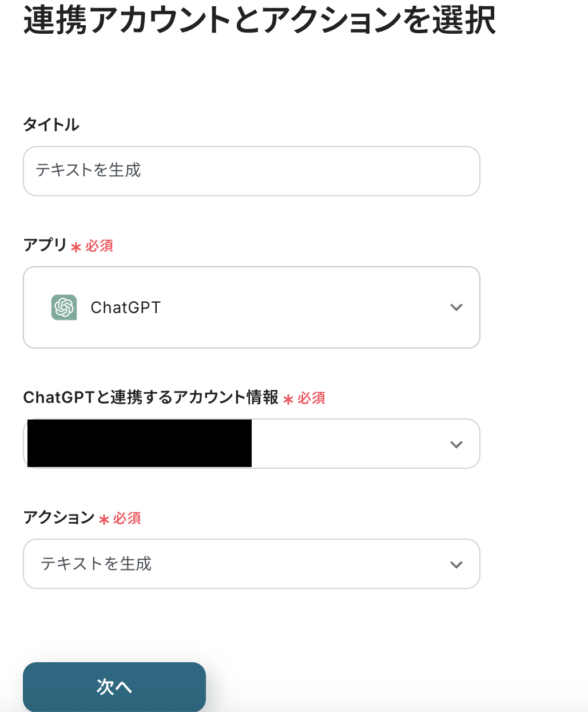Click the タイトル field label

[x=51, y=125]
